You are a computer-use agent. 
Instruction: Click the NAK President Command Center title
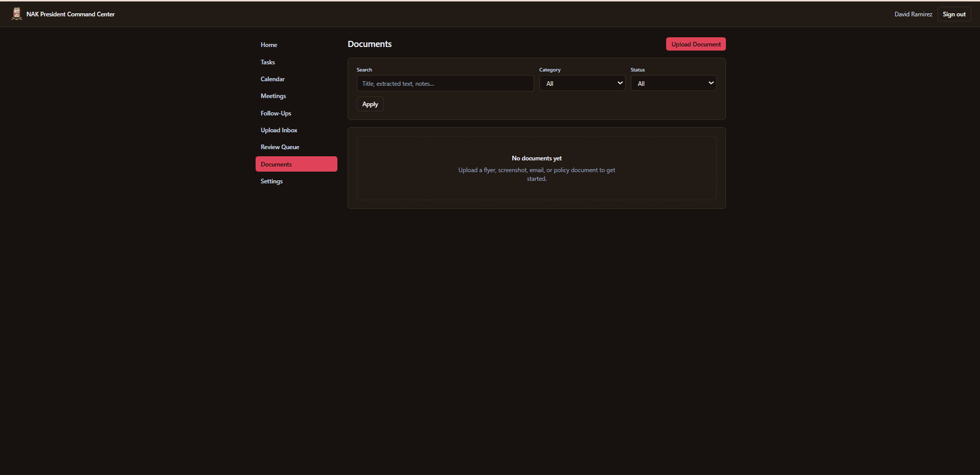71,14
